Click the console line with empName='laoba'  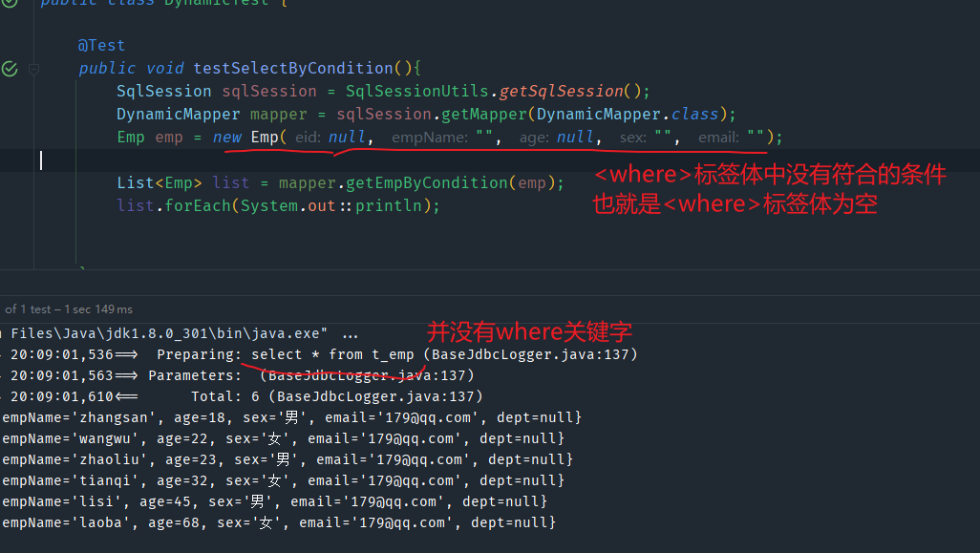tap(279, 522)
